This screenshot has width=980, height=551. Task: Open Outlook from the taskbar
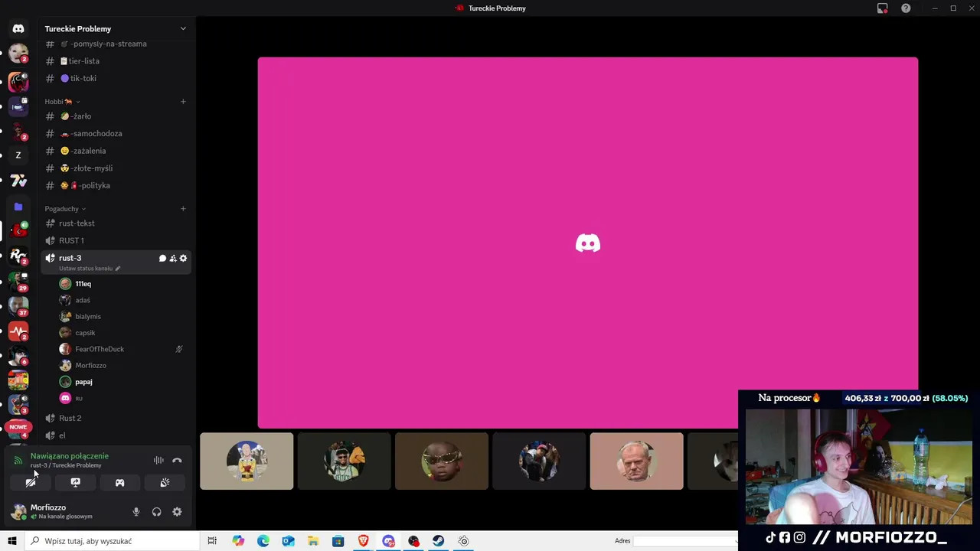(288, 541)
